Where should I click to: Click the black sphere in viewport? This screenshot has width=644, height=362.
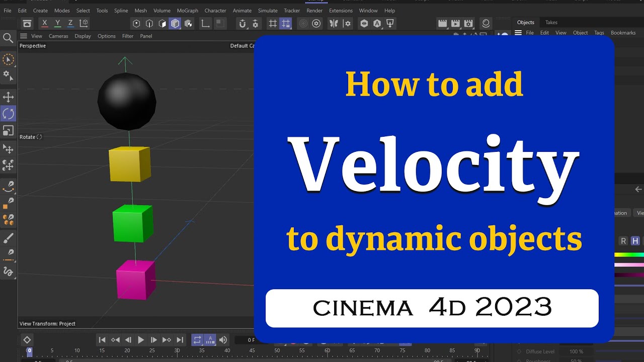coord(127,102)
